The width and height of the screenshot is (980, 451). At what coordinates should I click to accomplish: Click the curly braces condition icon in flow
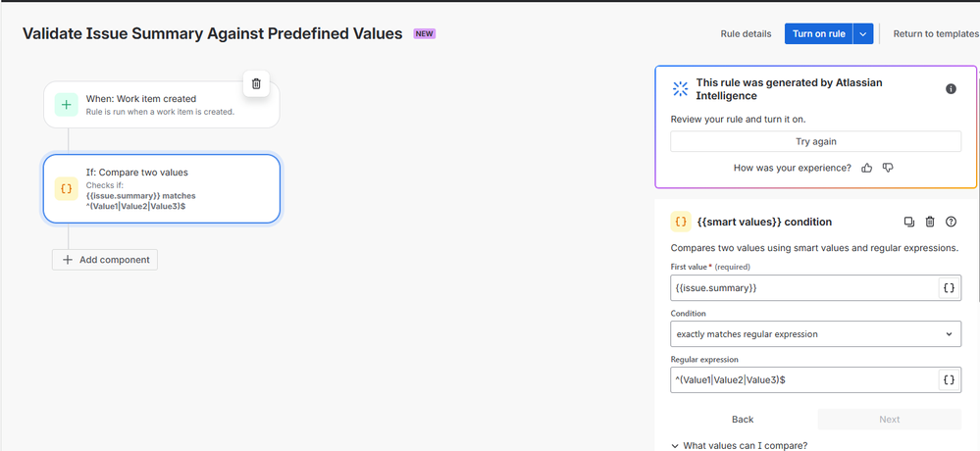pos(67,188)
